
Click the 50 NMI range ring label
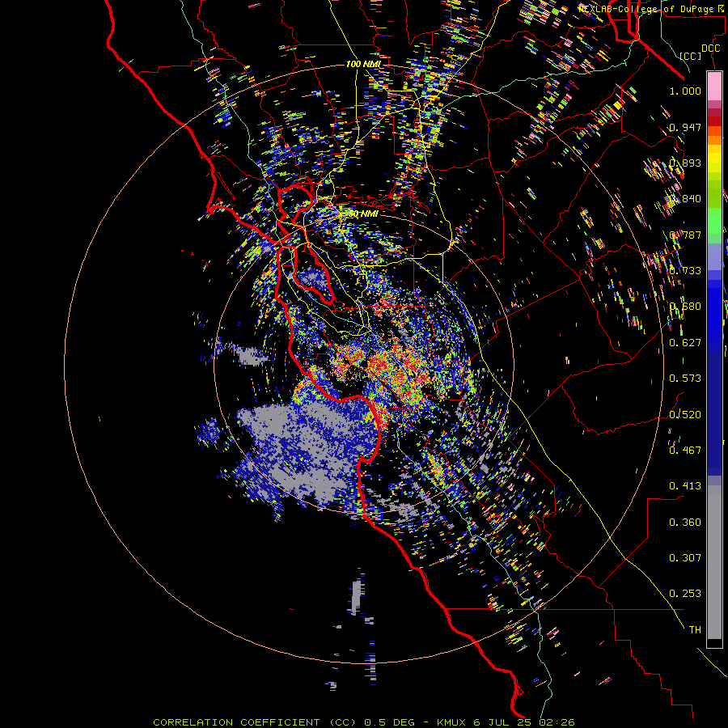pyautogui.click(x=363, y=214)
